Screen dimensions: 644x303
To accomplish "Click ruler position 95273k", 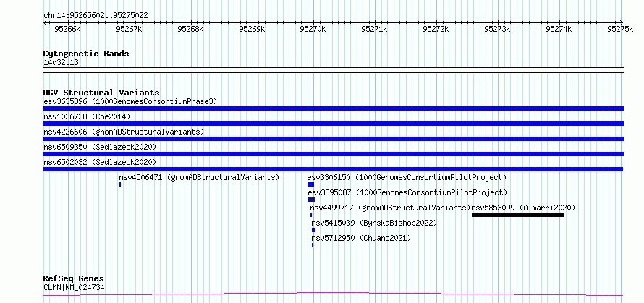I will (x=497, y=29).
